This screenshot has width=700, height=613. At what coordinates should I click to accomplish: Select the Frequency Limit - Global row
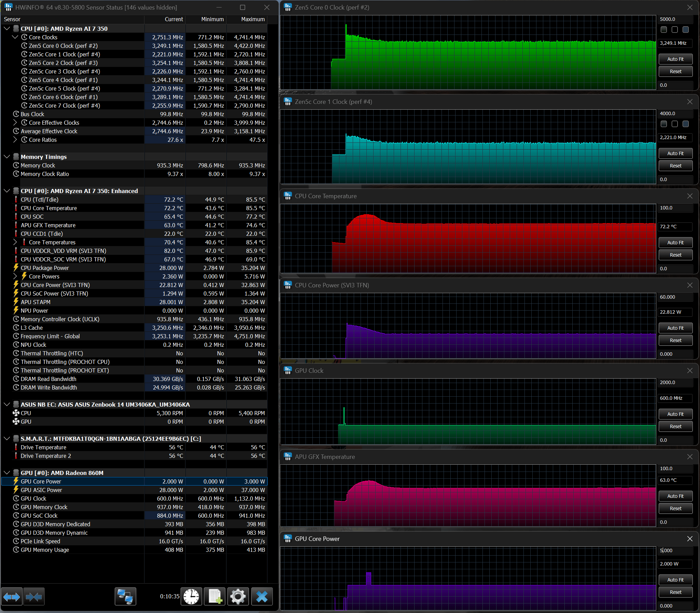point(134,336)
